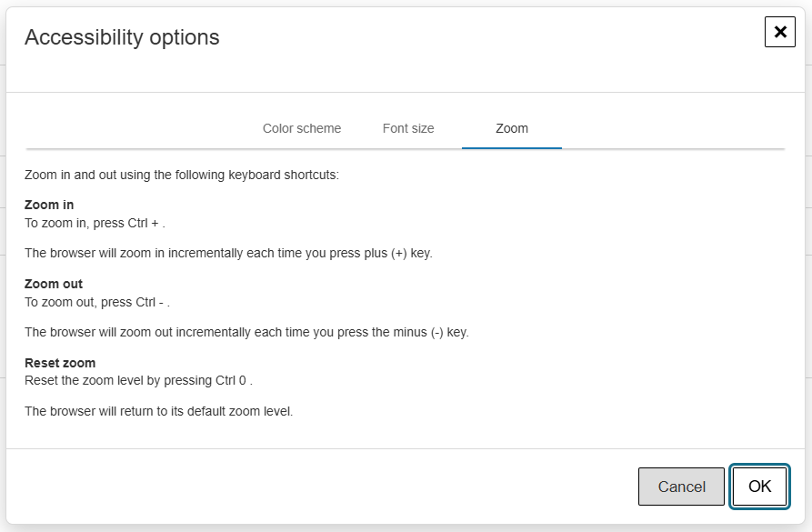This screenshot has height=532, width=812.
Task: Click the Ctrl 0 reset instruction text
Action: pyautogui.click(x=127, y=380)
